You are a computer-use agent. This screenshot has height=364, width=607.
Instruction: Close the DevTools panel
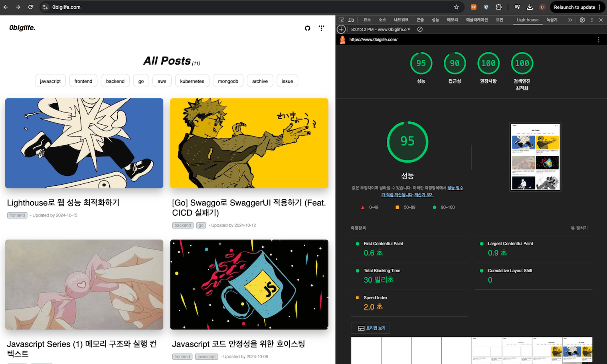pos(601,20)
